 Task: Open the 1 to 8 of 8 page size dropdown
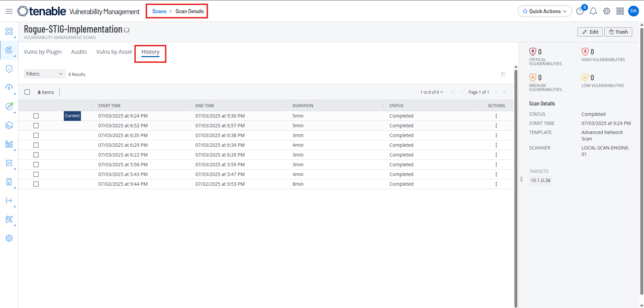431,92
